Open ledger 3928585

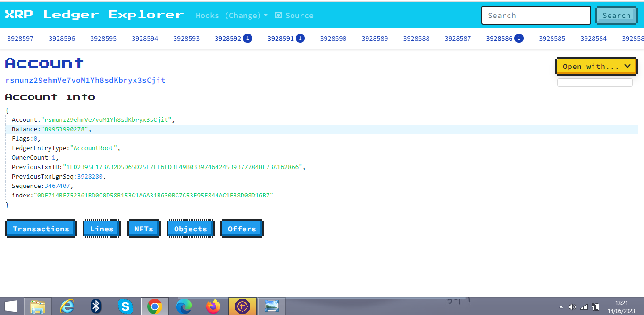[552, 38]
